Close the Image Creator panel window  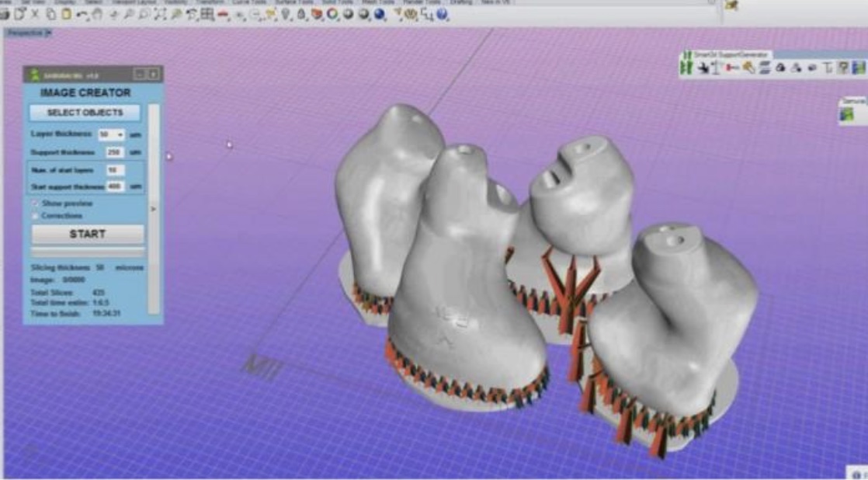tap(154, 75)
